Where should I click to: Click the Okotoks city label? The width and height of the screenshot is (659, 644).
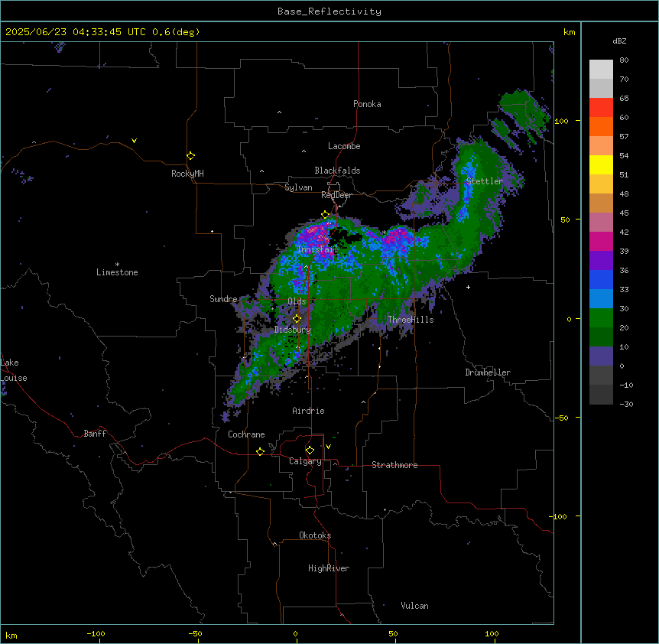pos(315,535)
